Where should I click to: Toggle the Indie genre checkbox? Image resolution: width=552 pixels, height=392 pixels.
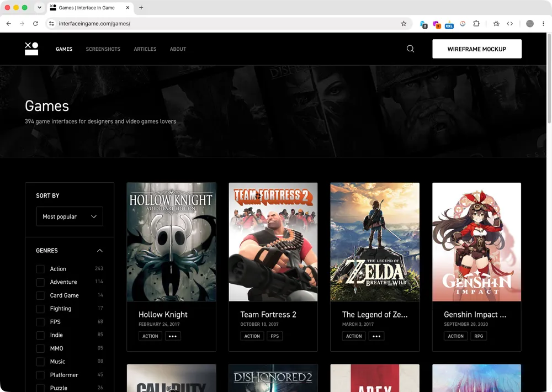(x=40, y=335)
